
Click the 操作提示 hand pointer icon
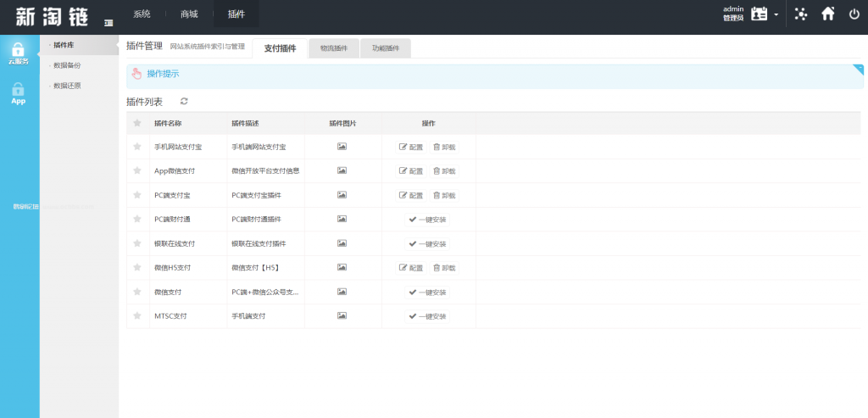click(136, 74)
